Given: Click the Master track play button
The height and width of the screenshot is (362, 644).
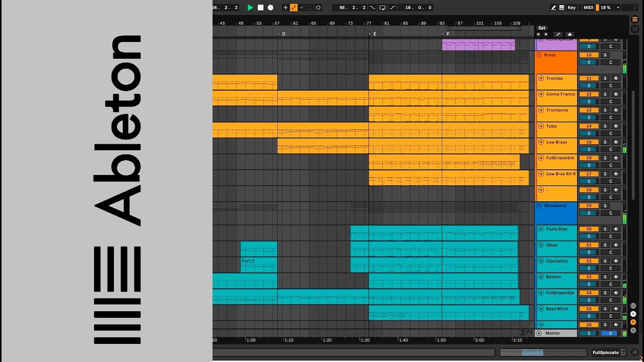Looking at the screenshot, I should point(539,333).
